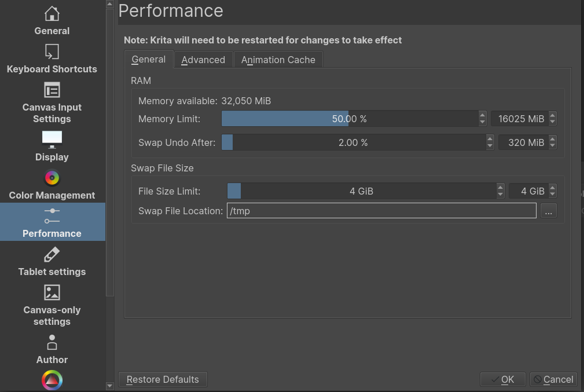Open Canvas-only settings picture icon
This screenshot has width=584, height=392.
click(x=52, y=292)
